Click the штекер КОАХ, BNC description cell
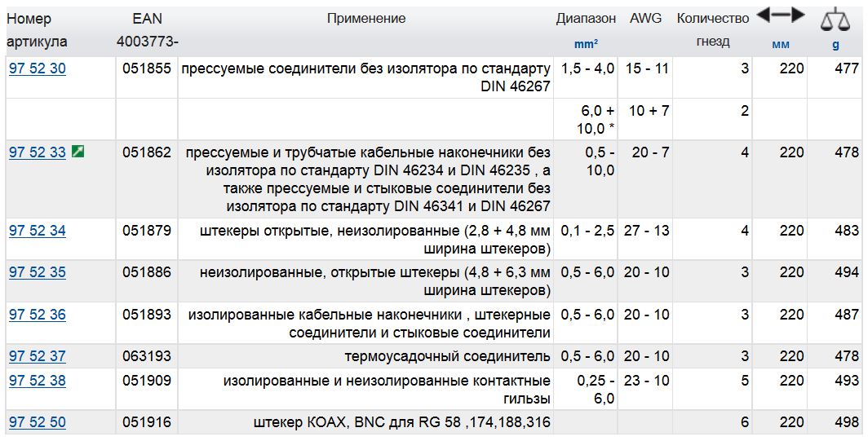 click(x=402, y=422)
